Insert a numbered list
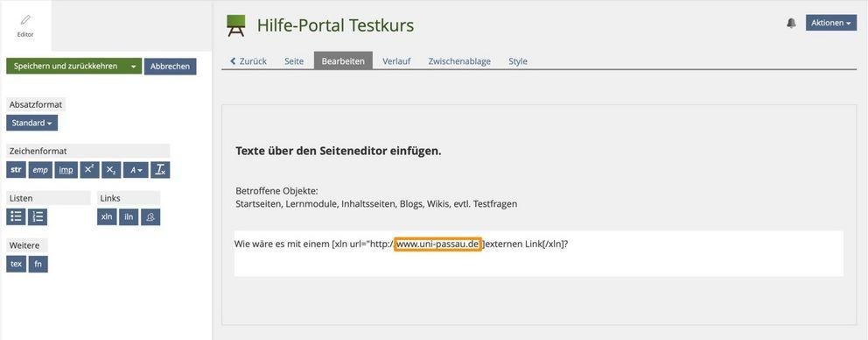868x340 pixels. point(38,216)
